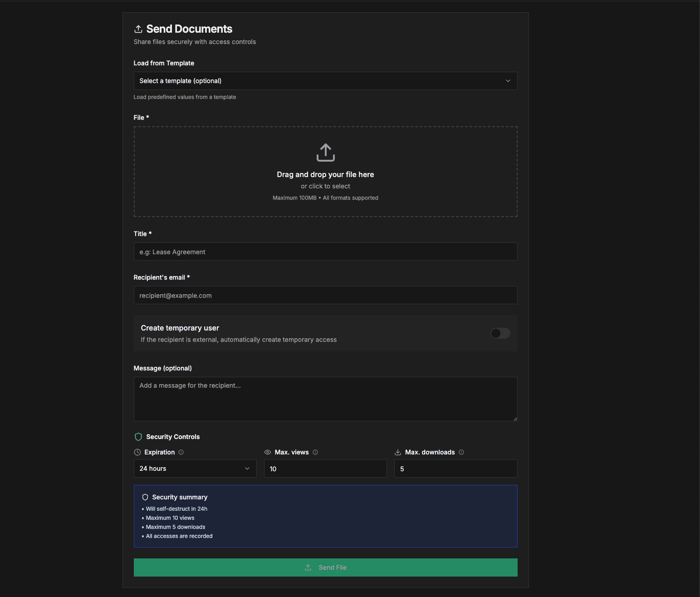Open the Select a template dropdown

[x=325, y=80]
